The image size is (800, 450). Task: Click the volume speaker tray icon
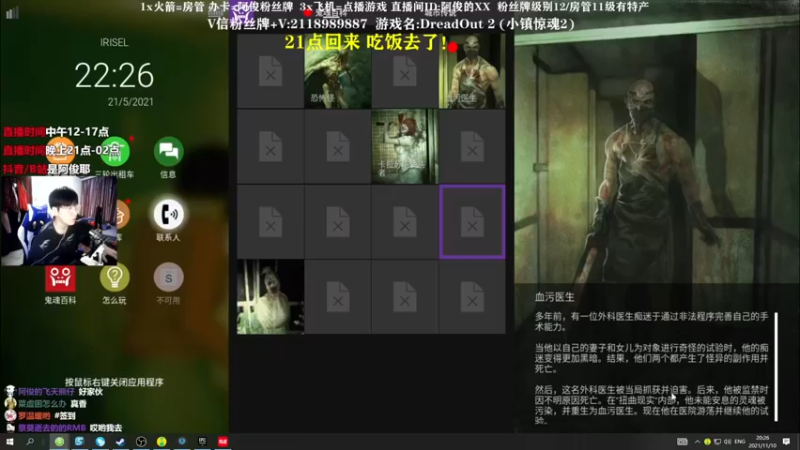pos(727,441)
